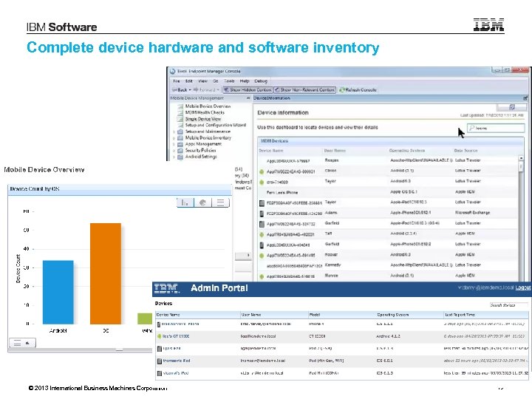Open the Edit menu

point(189,81)
